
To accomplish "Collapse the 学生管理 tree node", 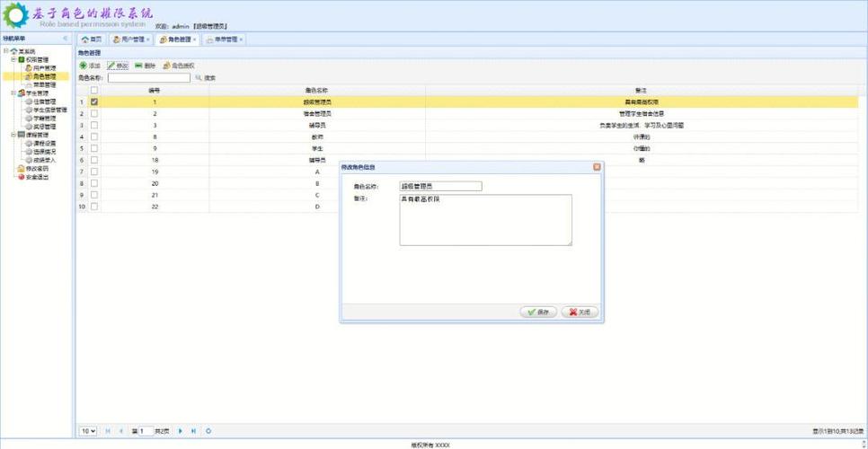I will tap(13, 93).
